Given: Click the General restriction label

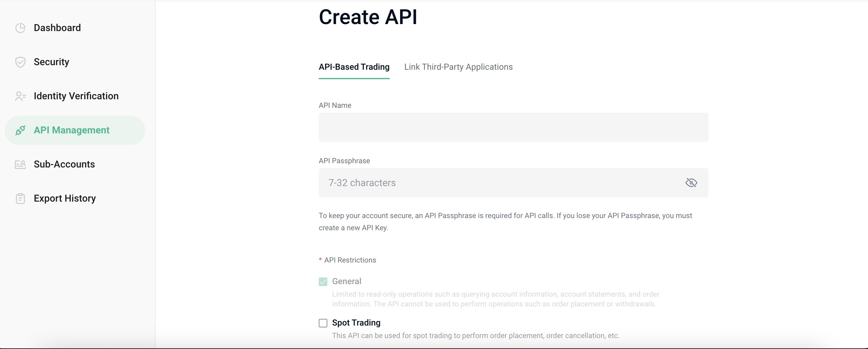Looking at the screenshot, I should pos(346,282).
